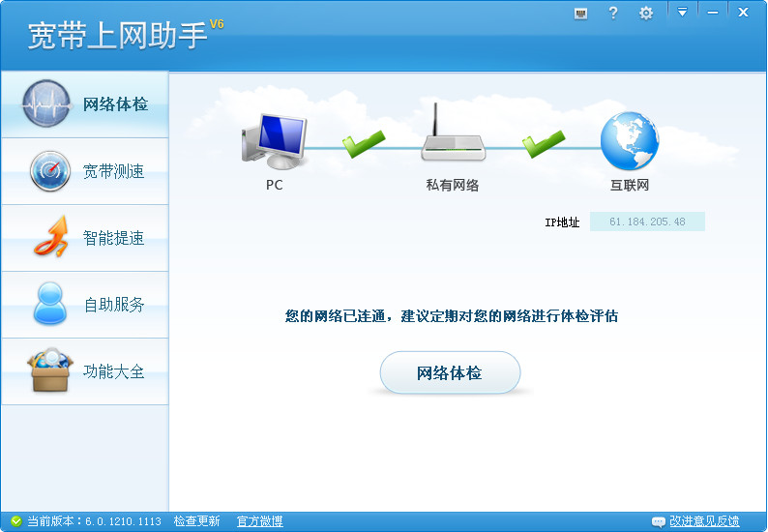This screenshot has height=532, width=768.
Task: Open help via the question mark icon
Action: click(x=613, y=13)
